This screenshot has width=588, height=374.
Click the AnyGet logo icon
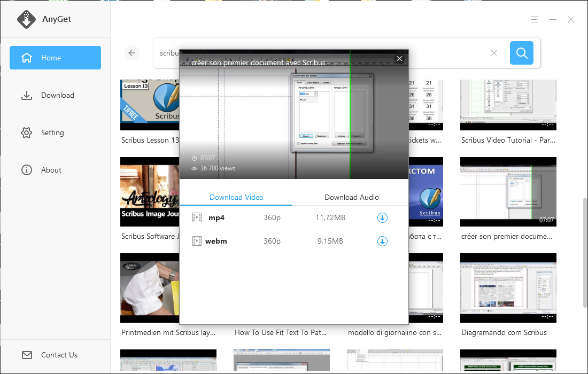(x=26, y=19)
